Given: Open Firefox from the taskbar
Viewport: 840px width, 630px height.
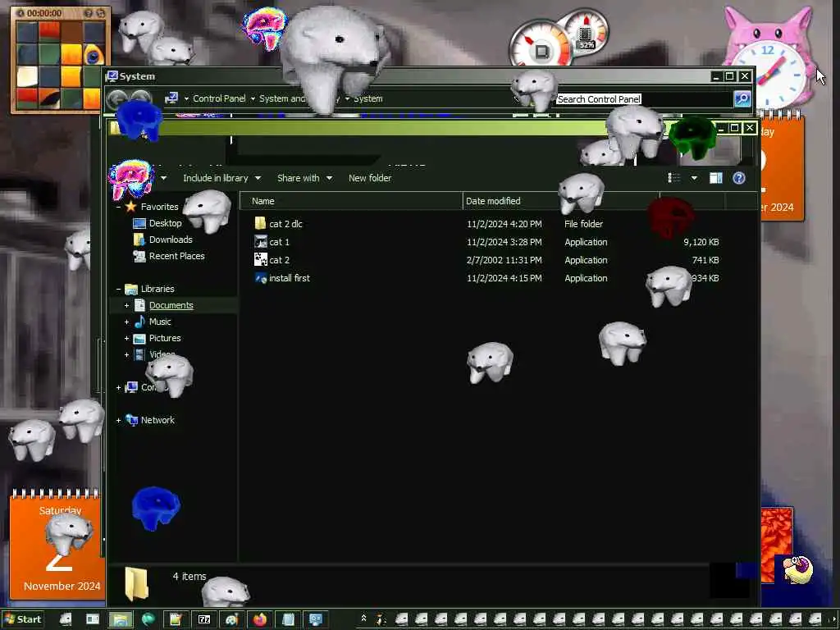Looking at the screenshot, I should click(x=260, y=619).
